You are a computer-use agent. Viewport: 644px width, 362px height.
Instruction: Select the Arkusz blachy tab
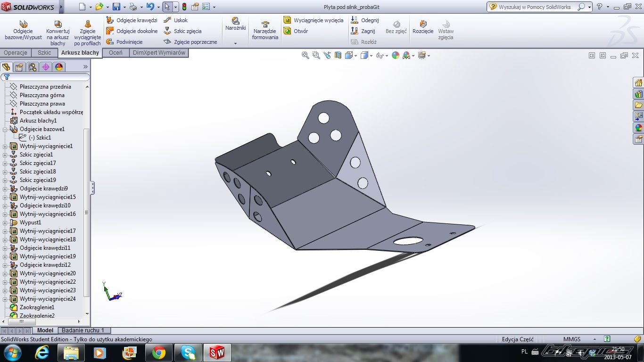[x=80, y=53]
